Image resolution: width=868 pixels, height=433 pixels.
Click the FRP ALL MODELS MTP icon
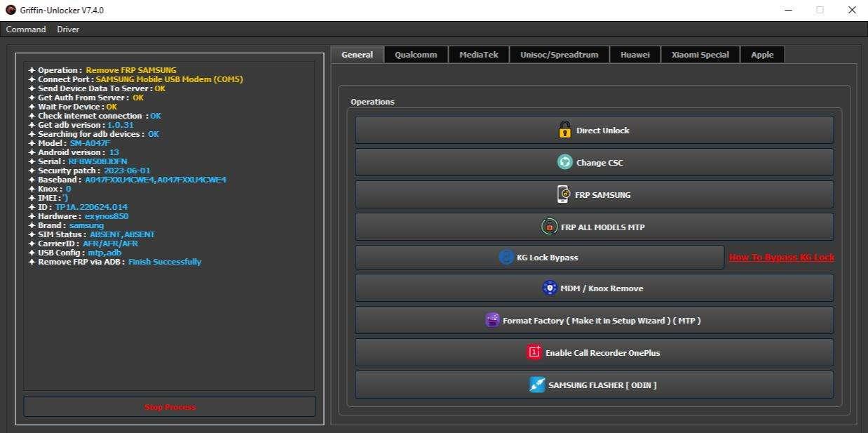[550, 227]
